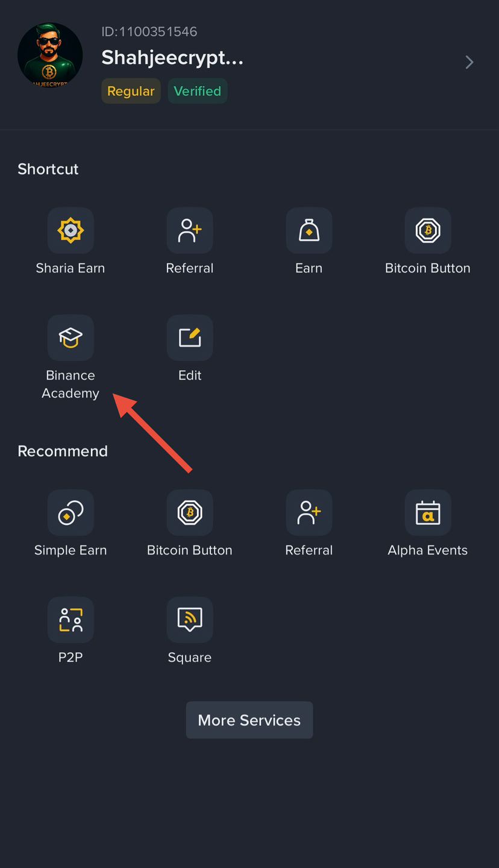Viewport: 499px width, 868px height.
Task: Launch Bitcoin Button under Recommend
Action: click(190, 512)
